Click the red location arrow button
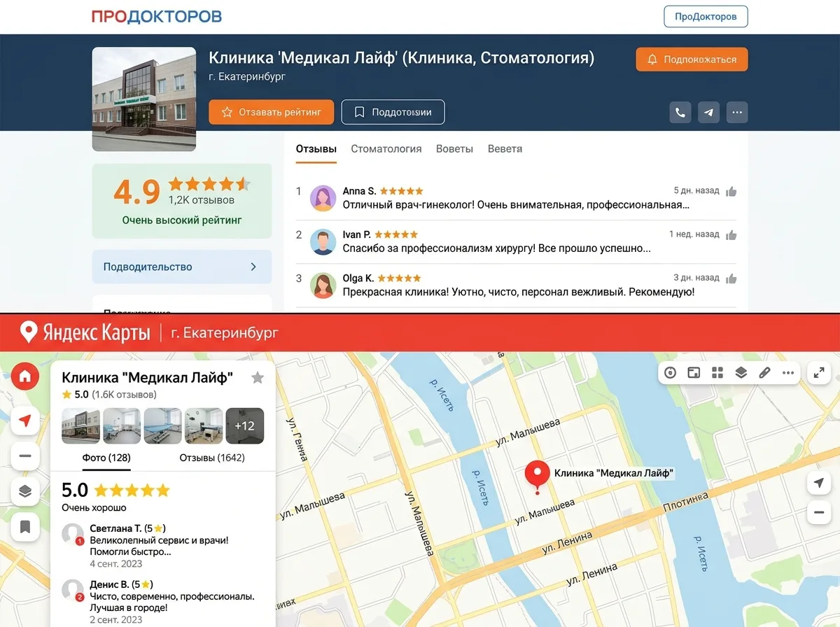840x627 pixels. (x=25, y=421)
